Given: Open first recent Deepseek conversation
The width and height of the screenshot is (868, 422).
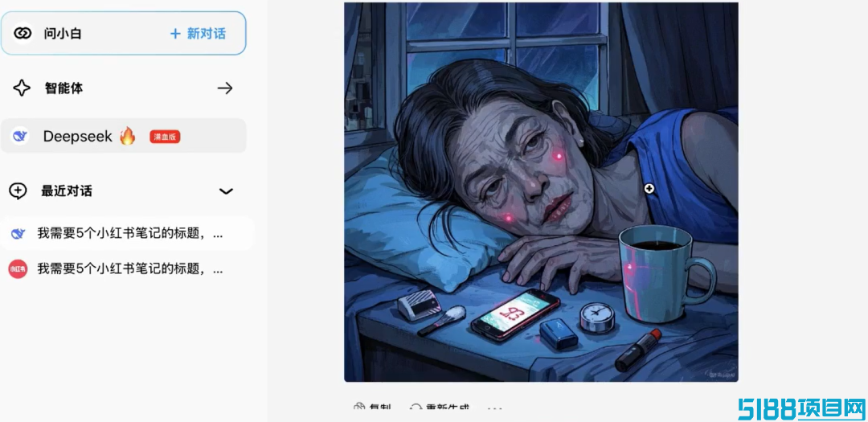Looking at the screenshot, I should tap(127, 234).
